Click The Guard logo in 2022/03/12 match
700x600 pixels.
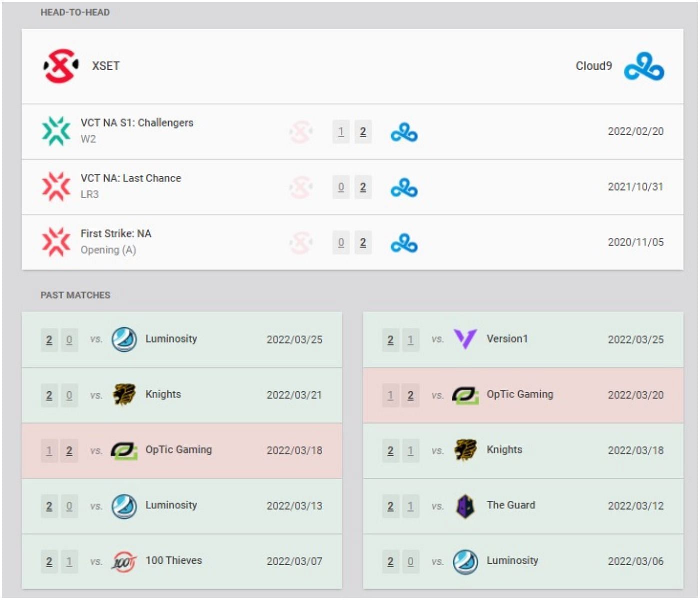coord(465,506)
